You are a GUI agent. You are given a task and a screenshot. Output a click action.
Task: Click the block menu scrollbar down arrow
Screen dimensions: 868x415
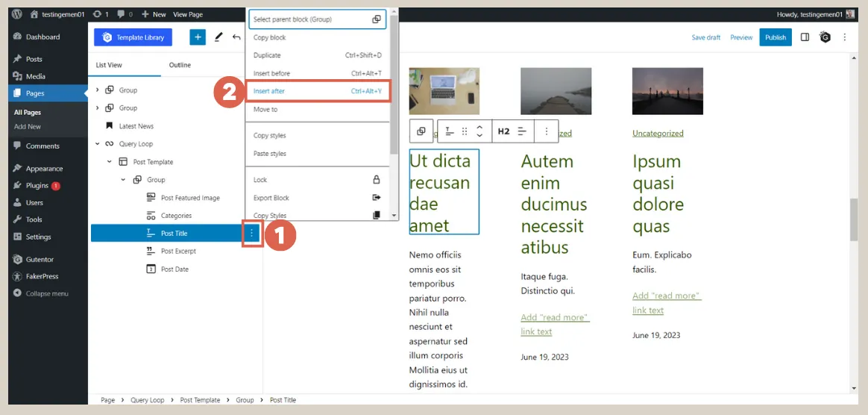[x=394, y=216]
